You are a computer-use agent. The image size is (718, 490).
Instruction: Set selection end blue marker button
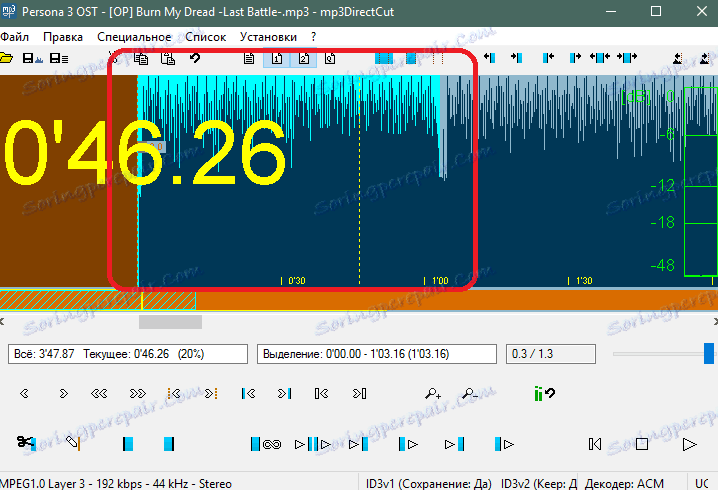coord(169,444)
